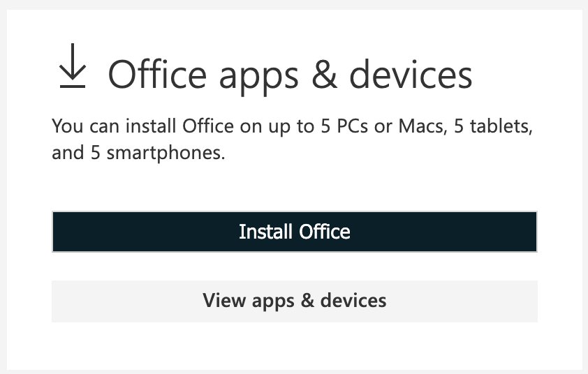Click "5 tablets" in the description text
Screen dimensions: 588x374
point(492,126)
